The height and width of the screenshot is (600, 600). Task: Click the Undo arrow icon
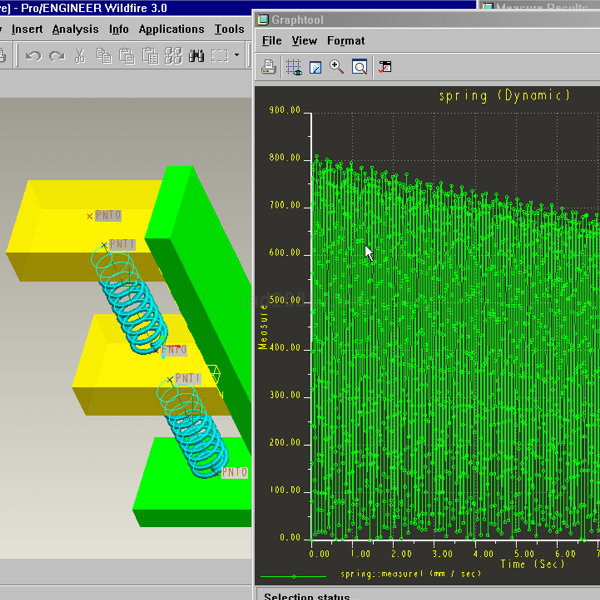click(32, 56)
